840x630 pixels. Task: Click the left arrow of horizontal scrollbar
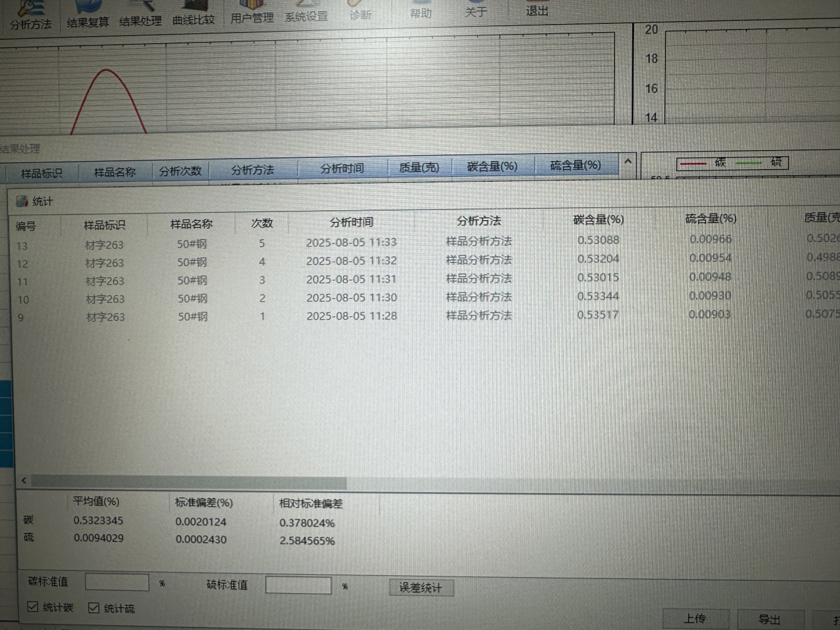pyautogui.click(x=24, y=481)
